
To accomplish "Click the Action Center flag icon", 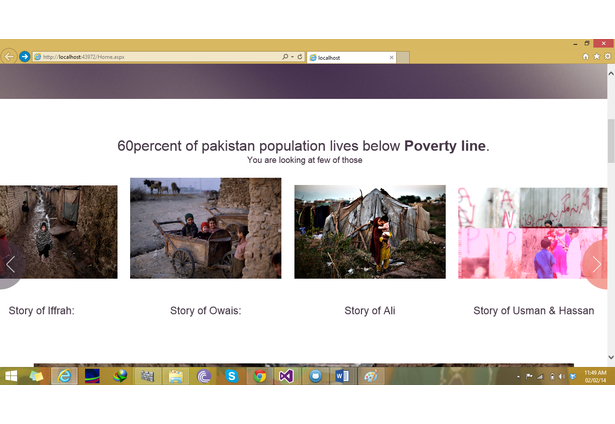I will coord(529,377).
